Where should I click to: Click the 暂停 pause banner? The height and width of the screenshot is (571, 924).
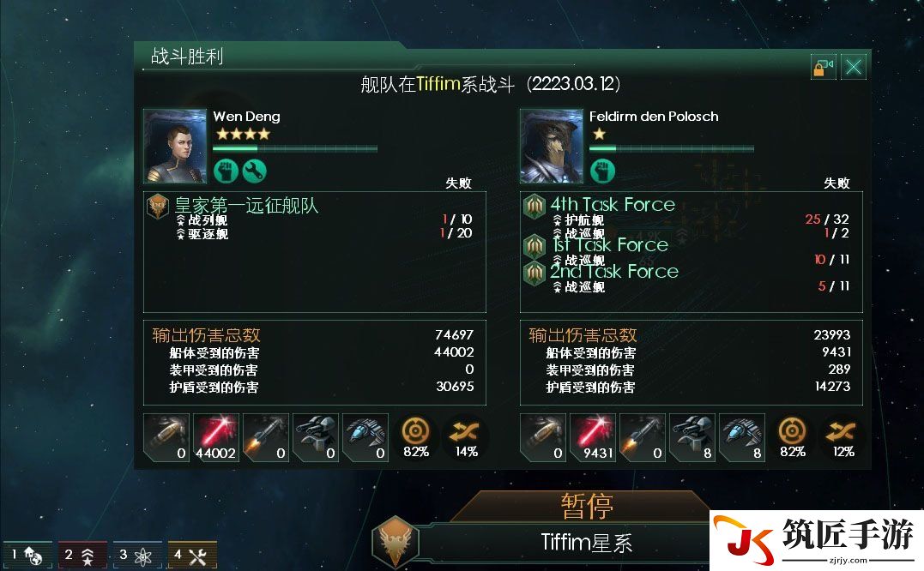[x=587, y=506]
